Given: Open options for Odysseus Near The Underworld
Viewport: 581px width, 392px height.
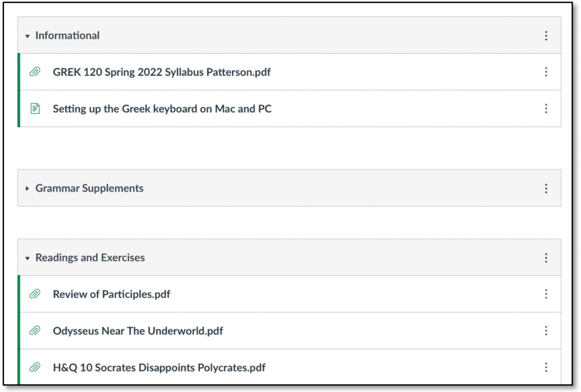Looking at the screenshot, I should tap(546, 331).
